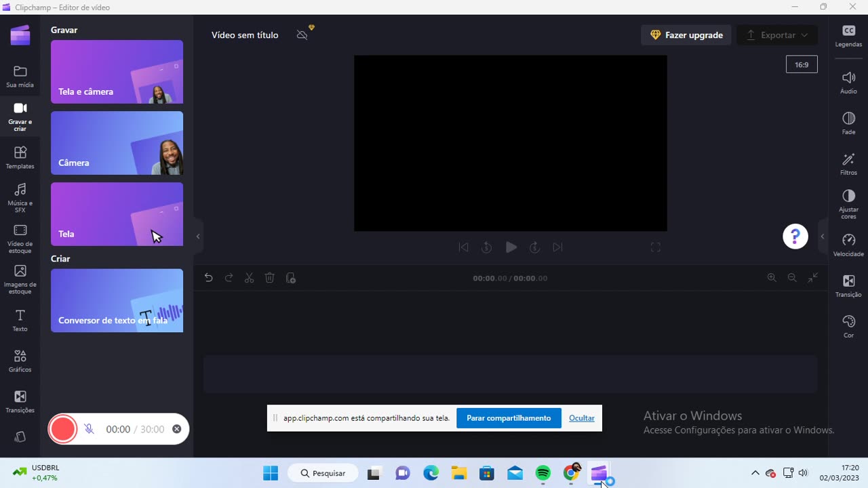This screenshot has width=868, height=488.
Task: Open the volume control in system tray
Action: point(804,473)
